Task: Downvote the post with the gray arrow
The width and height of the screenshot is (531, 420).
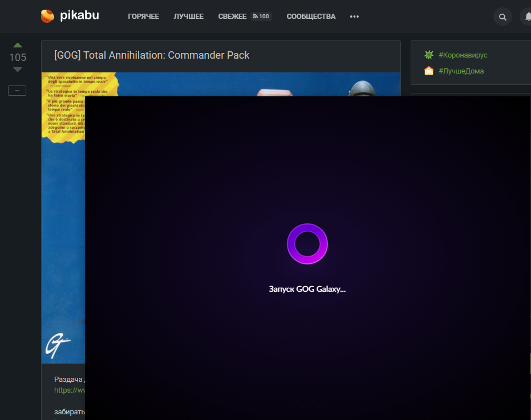Action: click(x=18, y=70)
